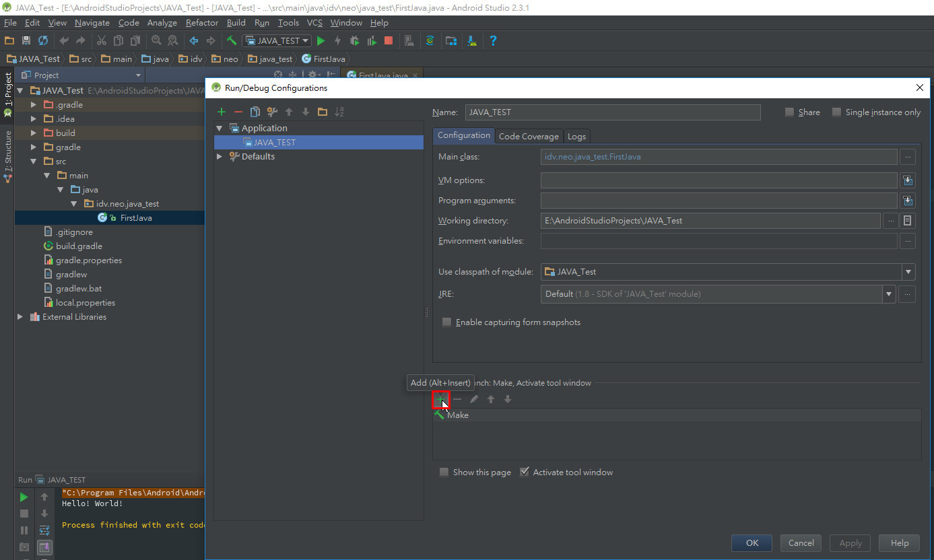Viewport: 934px width, 560px height.
Task: Enable Single instance only checkbox
Action: (x=837, y=112)
